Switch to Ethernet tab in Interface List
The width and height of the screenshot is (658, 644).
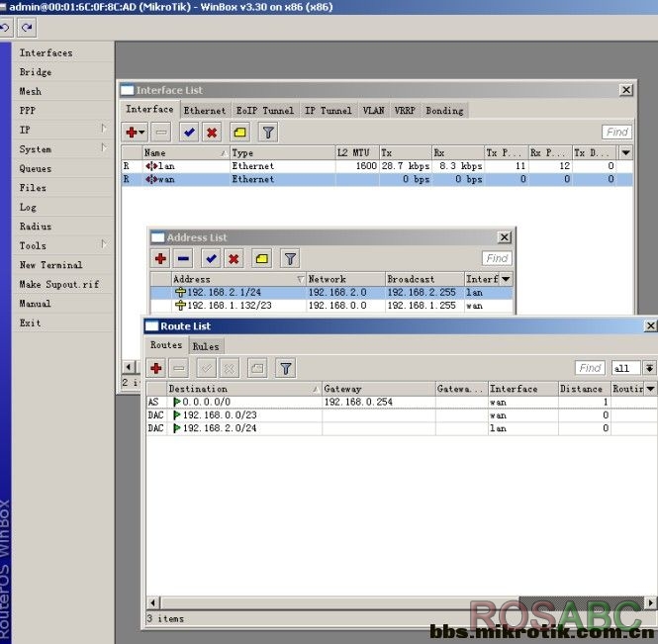[x=205, y=111]
